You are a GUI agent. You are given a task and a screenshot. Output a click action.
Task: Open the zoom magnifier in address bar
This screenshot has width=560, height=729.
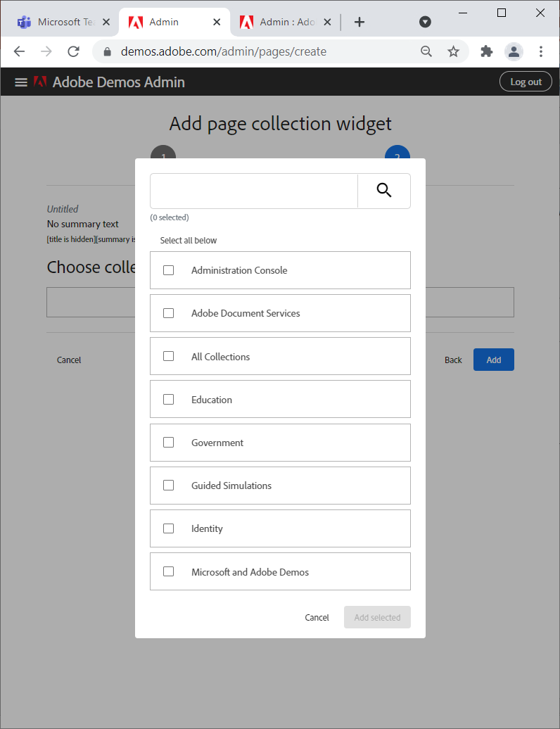coord(426,51)
